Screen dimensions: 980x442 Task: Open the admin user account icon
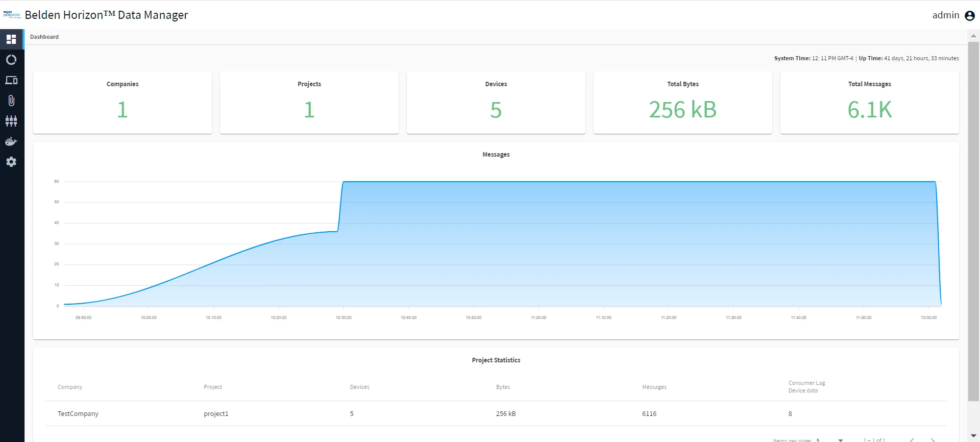[x=970, y=15]
